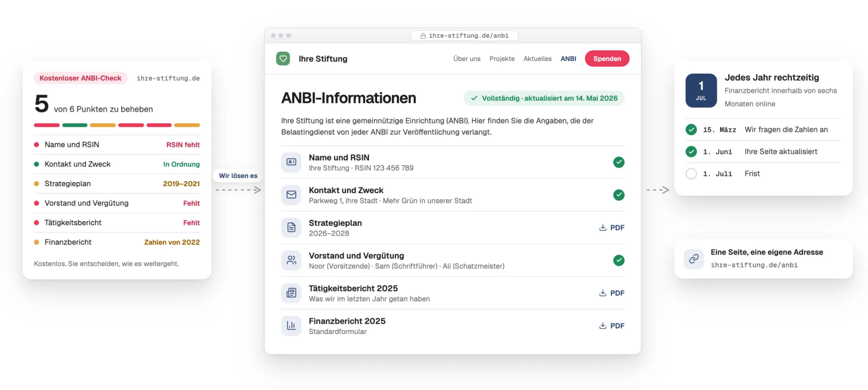
Task: Click the newspaper icon beside Tätigkeitsbericht 2025
Action: click(292, 293)
